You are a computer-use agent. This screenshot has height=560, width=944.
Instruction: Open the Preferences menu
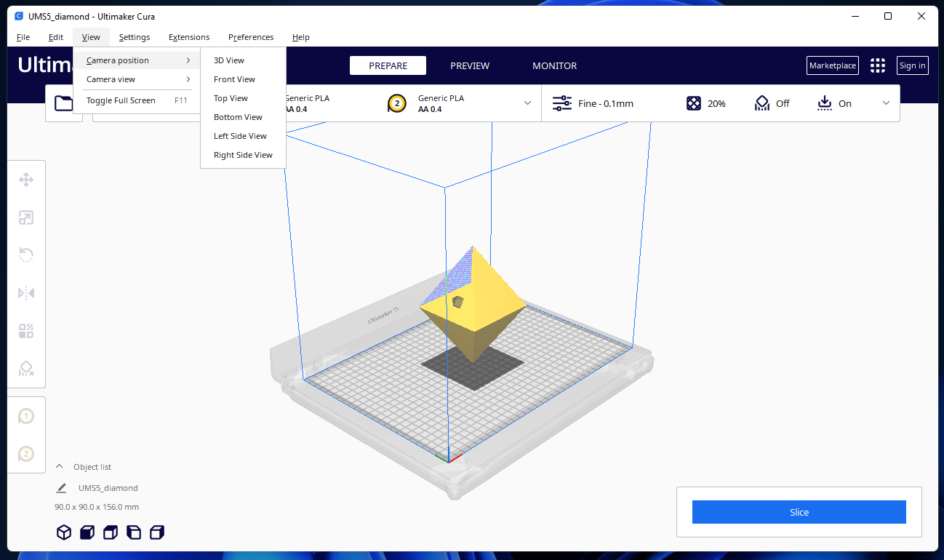pos(251,37)
